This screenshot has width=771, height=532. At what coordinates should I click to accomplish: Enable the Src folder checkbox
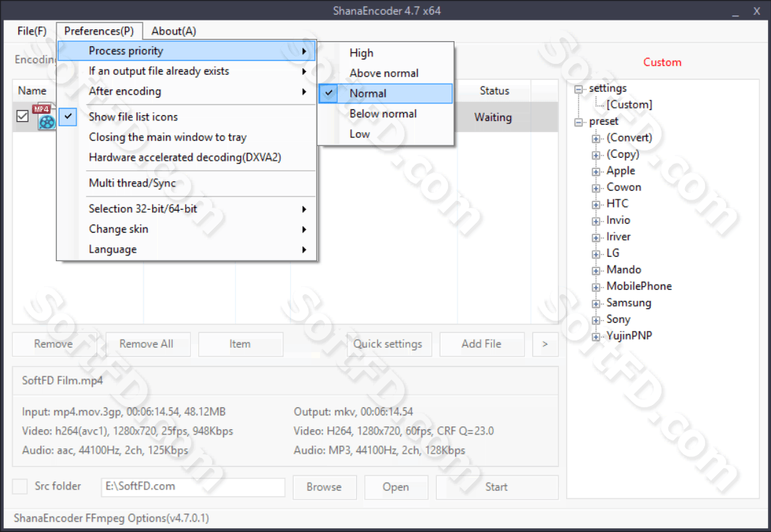click(x=20, y=487)
